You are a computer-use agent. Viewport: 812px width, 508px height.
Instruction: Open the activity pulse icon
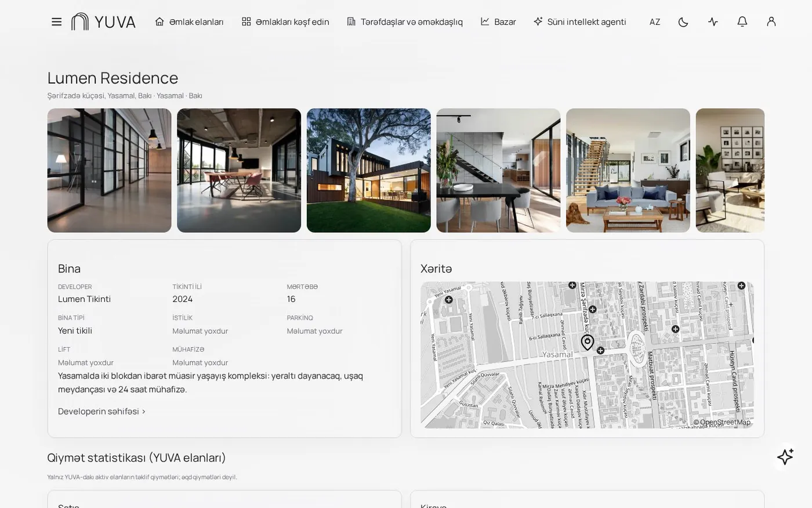[x=713, y=22]
